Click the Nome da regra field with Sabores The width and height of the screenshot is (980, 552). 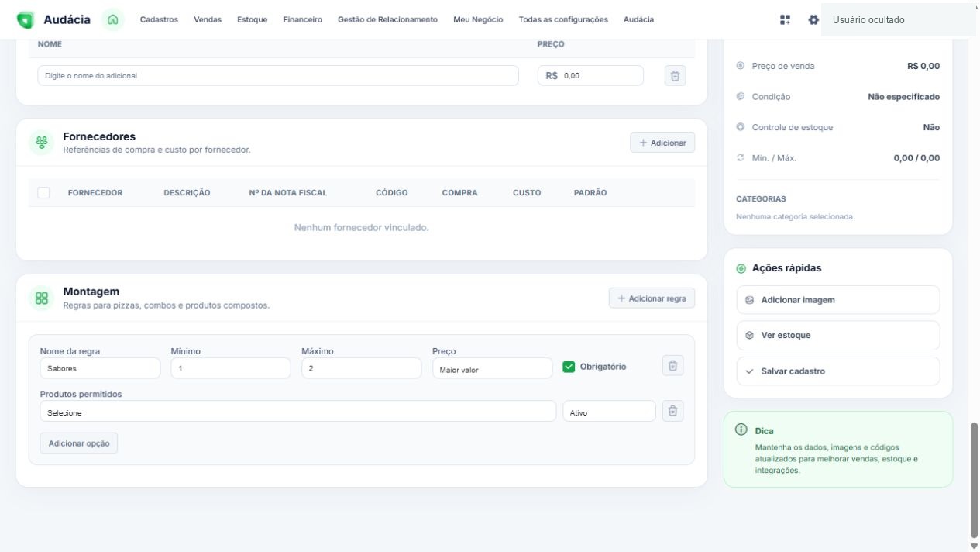coord(101,368)
